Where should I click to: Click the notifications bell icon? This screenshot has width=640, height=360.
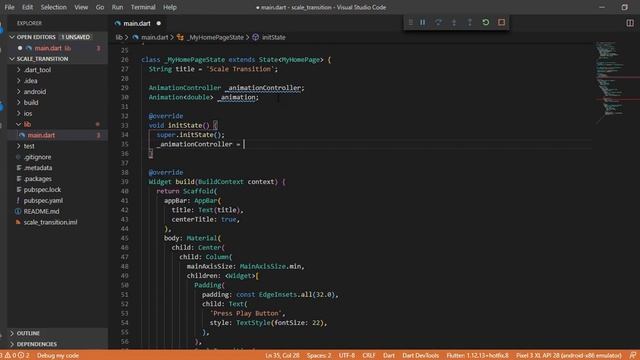632,356
